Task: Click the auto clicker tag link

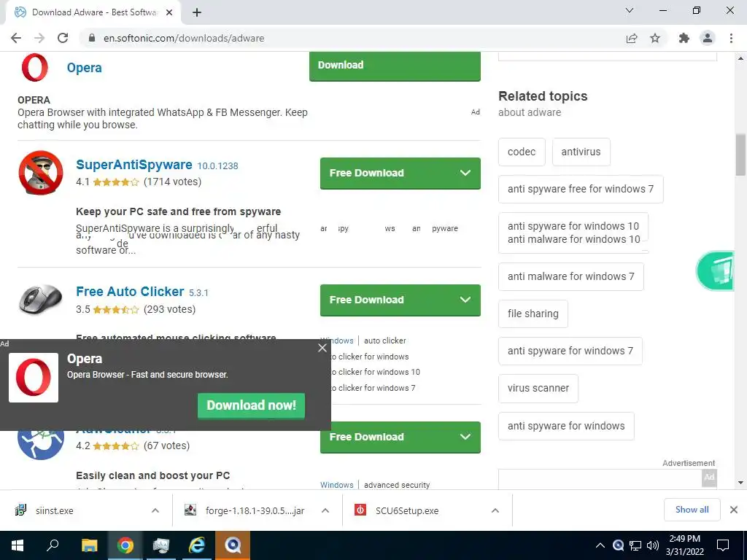Action: (x=385, y=341)
